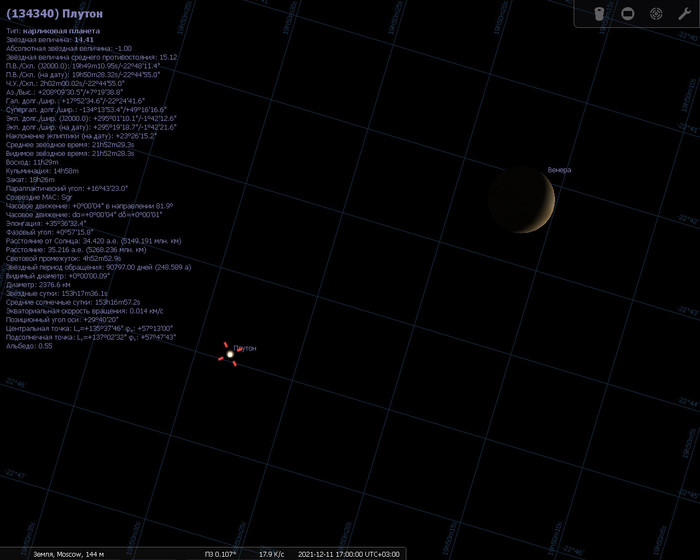
Task: Open Oculars plugin configuration via the wrench icon
Action: 684,14
